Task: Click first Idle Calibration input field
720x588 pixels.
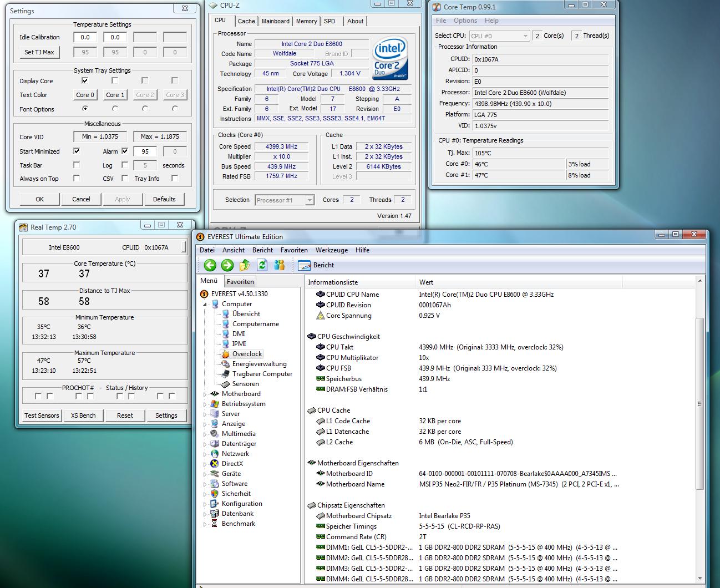Action: click(85, 37)
